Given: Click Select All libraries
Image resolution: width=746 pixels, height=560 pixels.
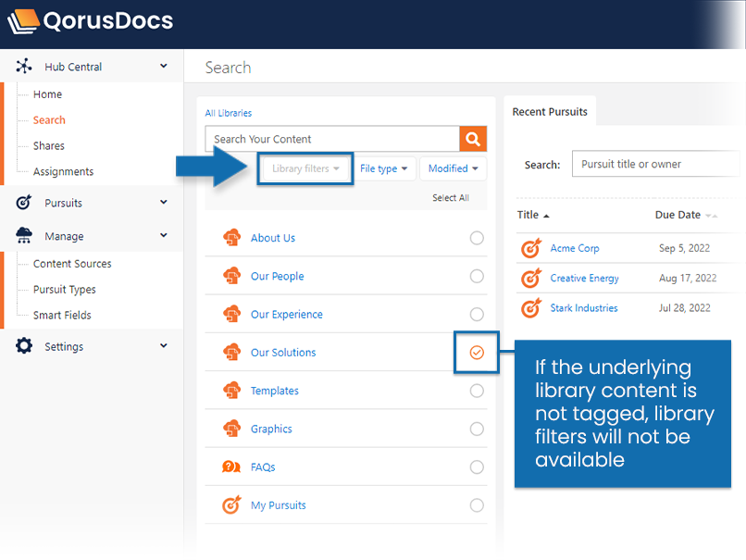Looking at the screenshot, I should click(451, 197).
